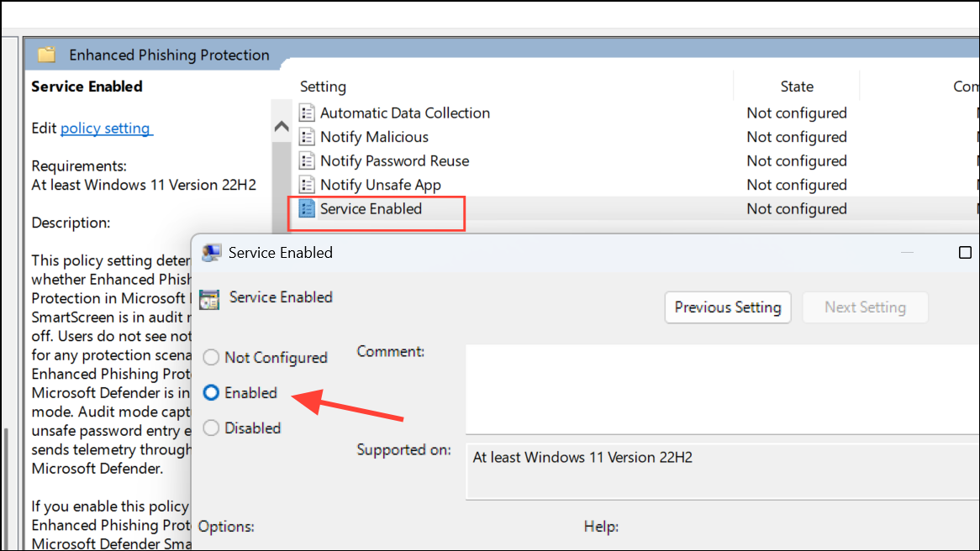Image resolution: width=980 pixels, height=551 pixels.
Task: Click the Not configured state of Automatic Data Collection
Action: tap(796, 113)
